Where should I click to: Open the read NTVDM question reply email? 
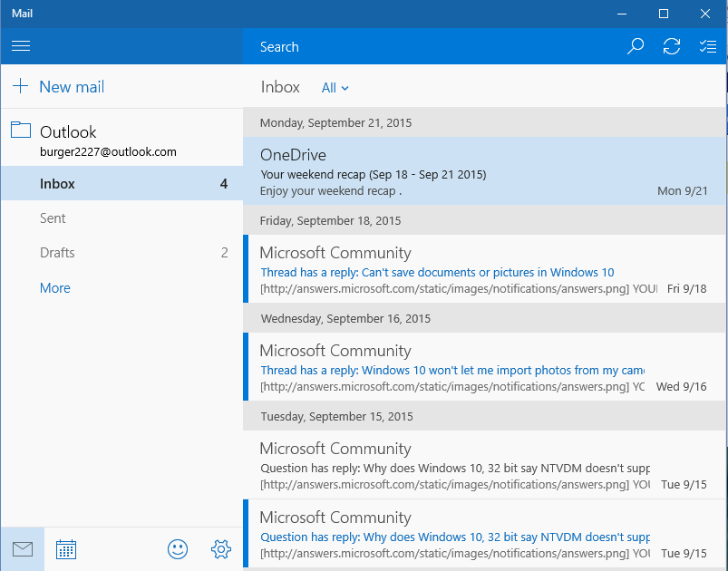(484, 465)
